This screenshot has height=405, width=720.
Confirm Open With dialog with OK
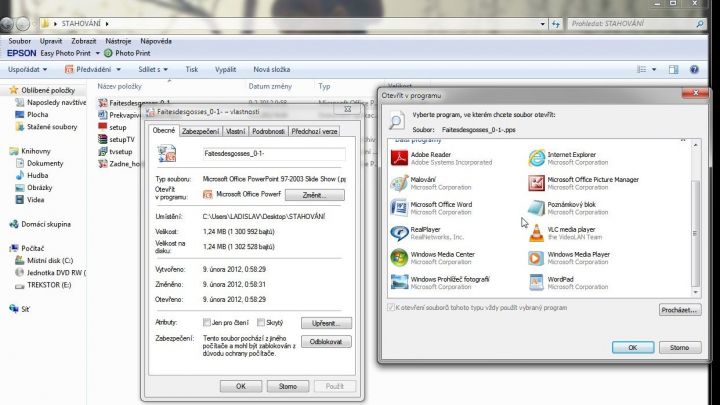click(x=633, y=348)
